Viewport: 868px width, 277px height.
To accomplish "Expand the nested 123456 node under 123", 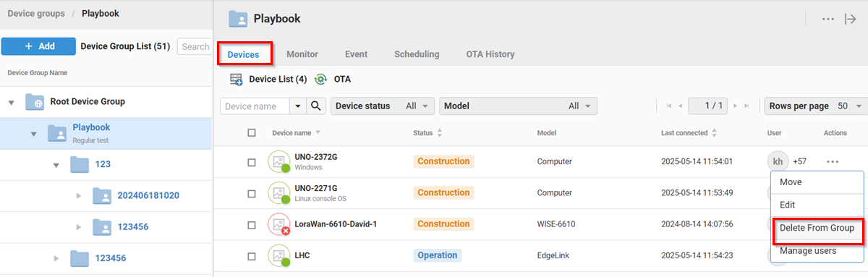I will point(80,227).
